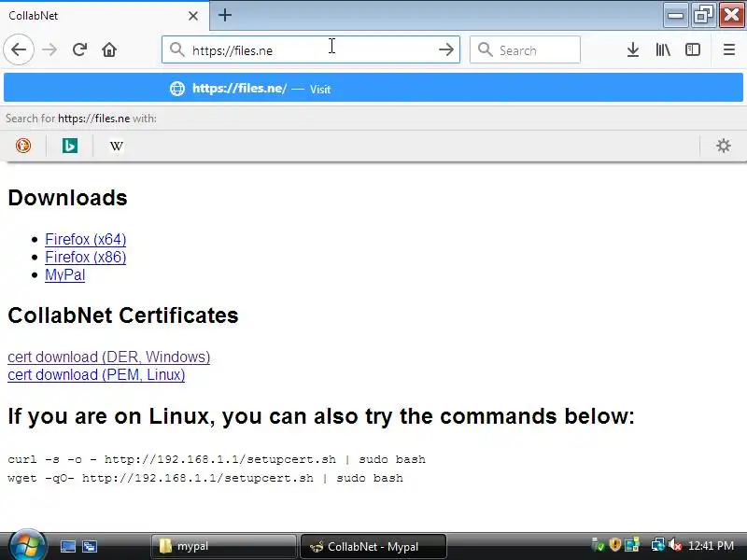Click Show Desktop quick launch icon

click(67, 546)
